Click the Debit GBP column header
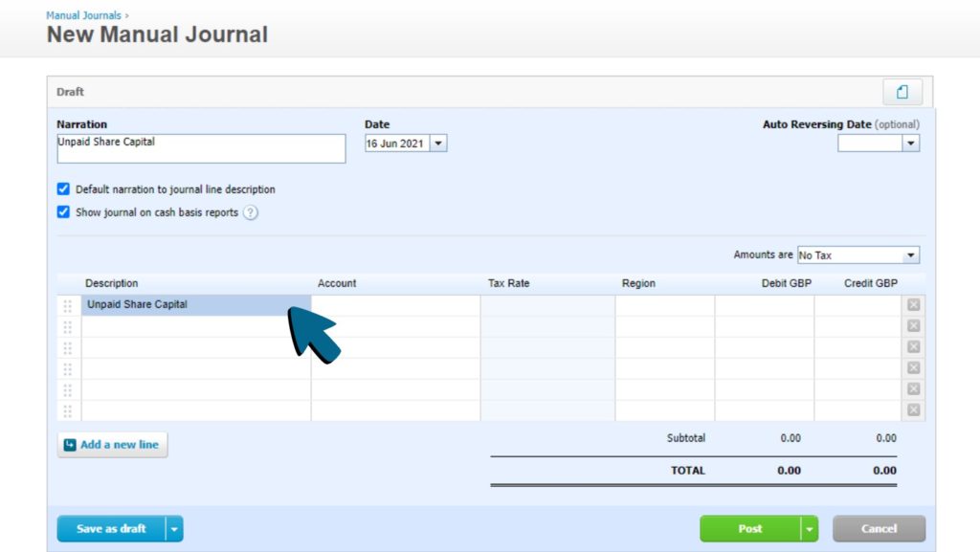Viewport: 980px width, 552px height. 787,283
